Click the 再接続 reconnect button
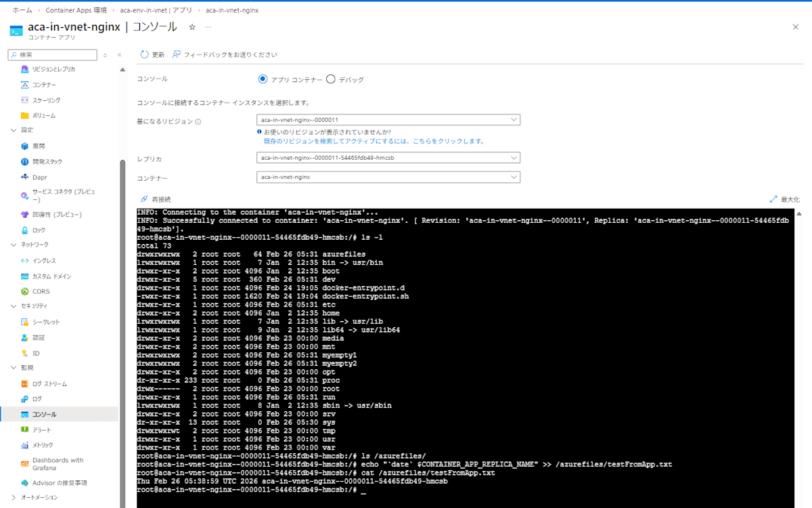This screenshot has height=508, width=812. coord(156,199)
